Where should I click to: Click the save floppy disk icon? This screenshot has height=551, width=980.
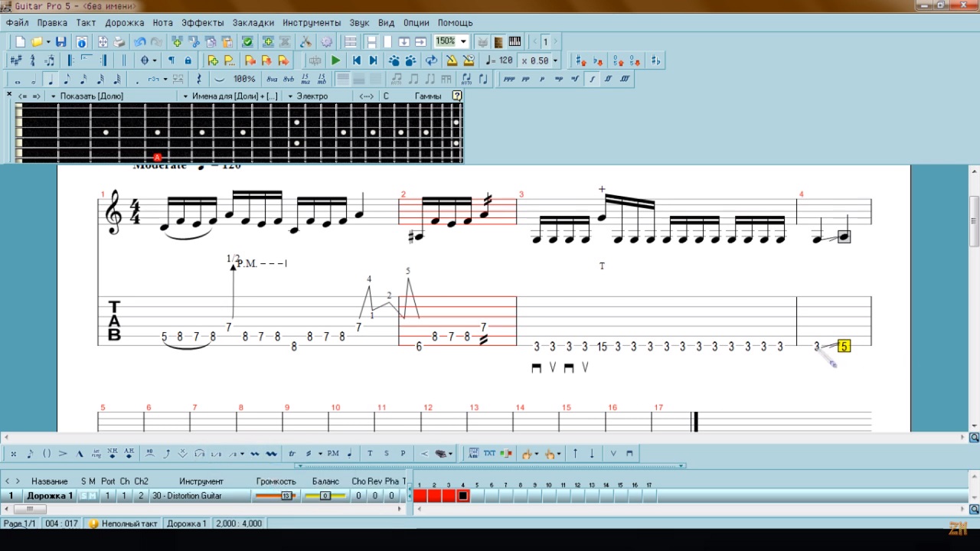[60, 42]
